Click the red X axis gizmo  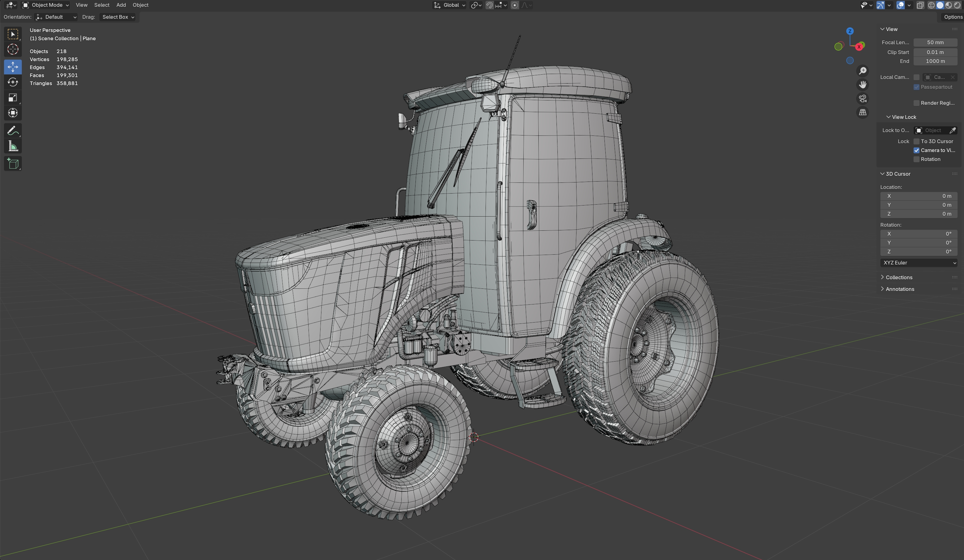pyautogui.click(x=859, y=47)
